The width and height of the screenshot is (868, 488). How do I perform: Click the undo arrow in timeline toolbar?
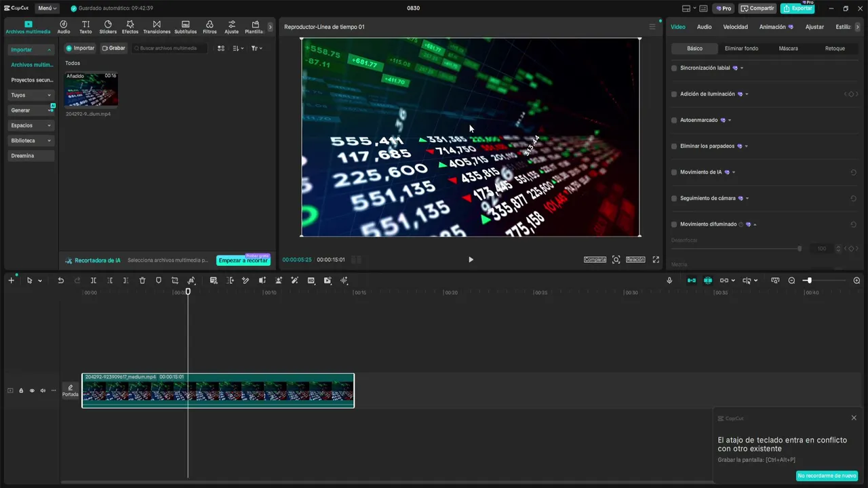60,281
